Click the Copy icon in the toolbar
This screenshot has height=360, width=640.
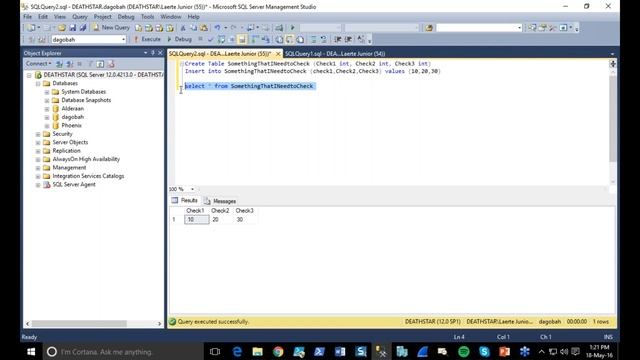(x=193, y=28)
